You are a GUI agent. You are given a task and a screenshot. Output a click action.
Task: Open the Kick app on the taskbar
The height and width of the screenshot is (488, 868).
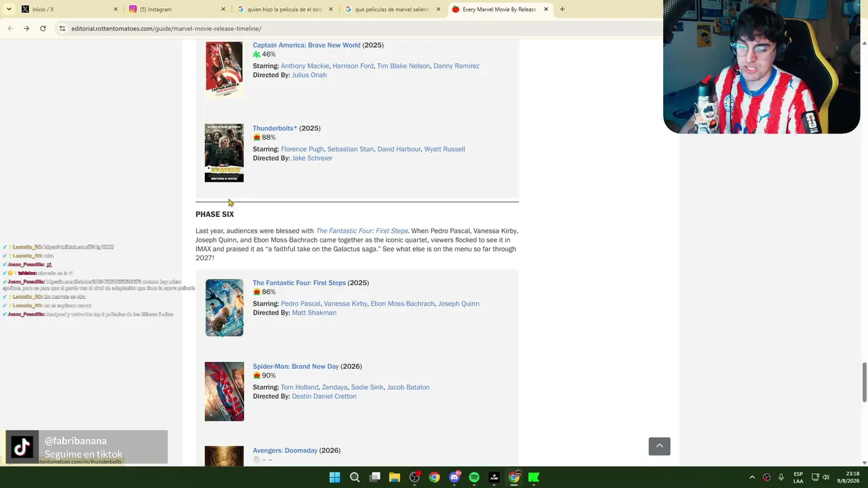coord(534,477)
